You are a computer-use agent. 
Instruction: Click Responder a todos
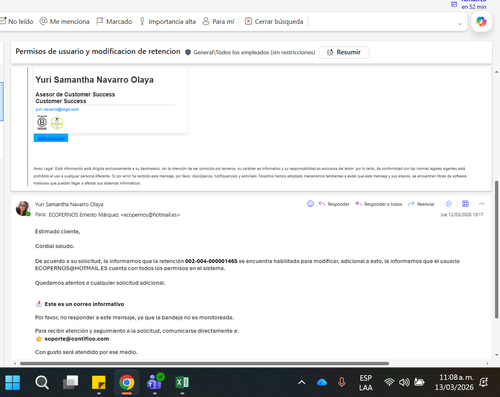379,204
